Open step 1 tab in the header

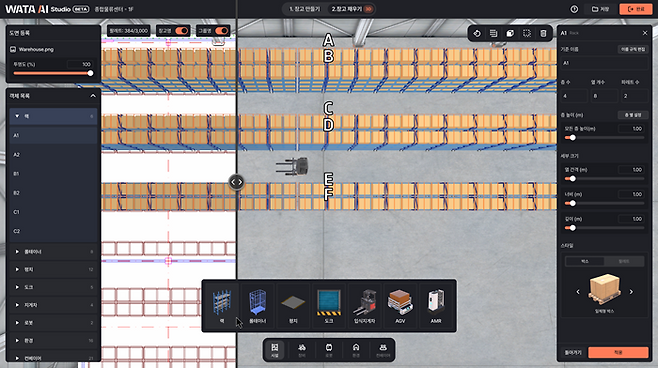[305, 9]
